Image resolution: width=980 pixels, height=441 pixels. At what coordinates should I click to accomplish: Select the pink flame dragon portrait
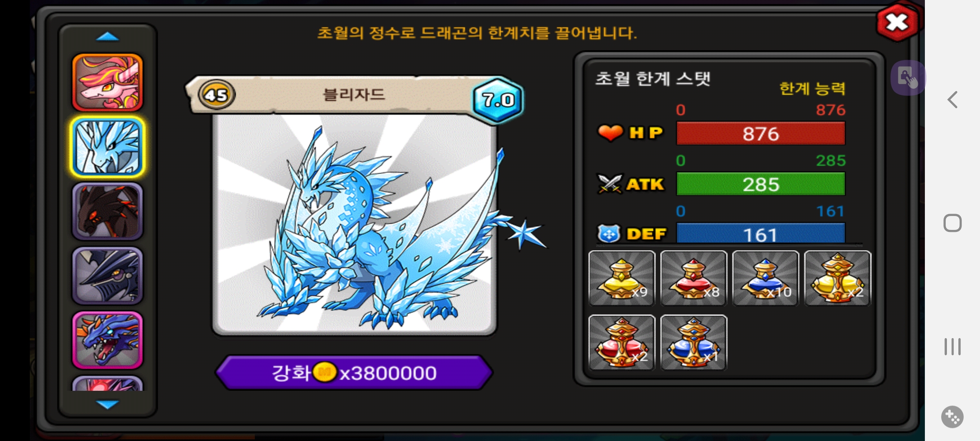pyautogui.click(x=107, y=82)
